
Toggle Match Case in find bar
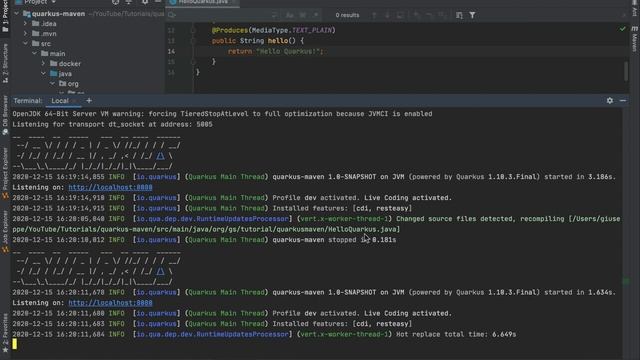289,15
